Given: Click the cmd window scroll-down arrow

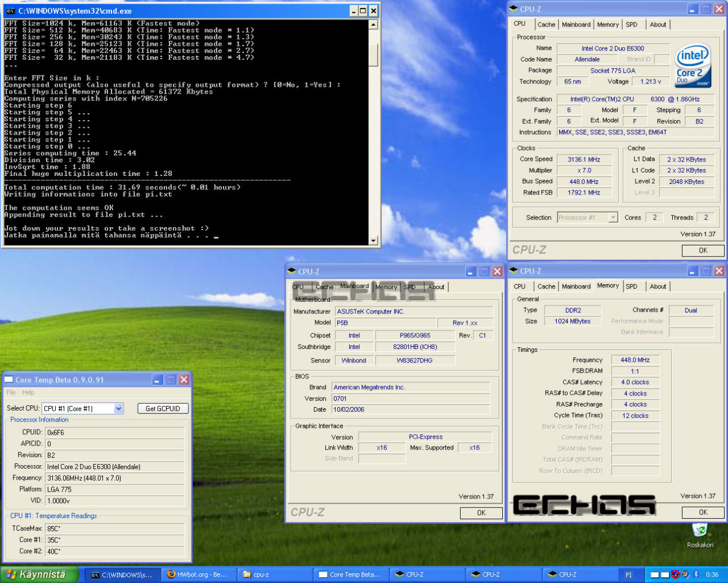Looking at the screenshot, I should [x=373, y=240].
